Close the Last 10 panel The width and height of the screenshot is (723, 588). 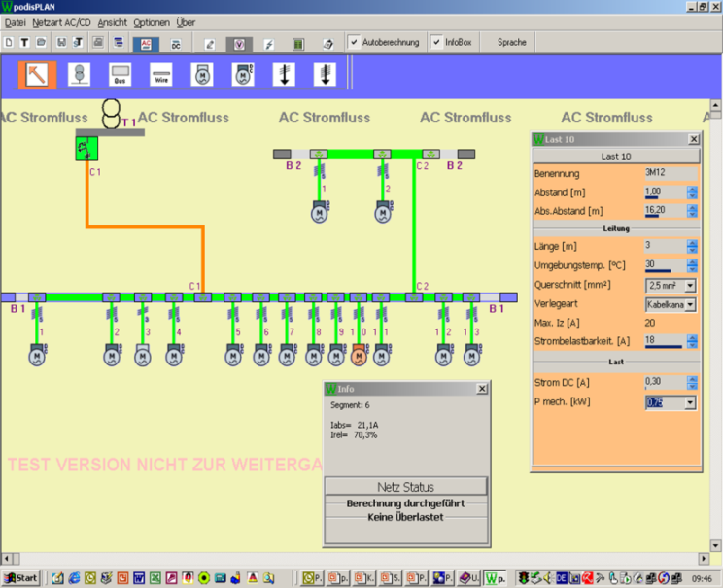(x=694, y=139)
